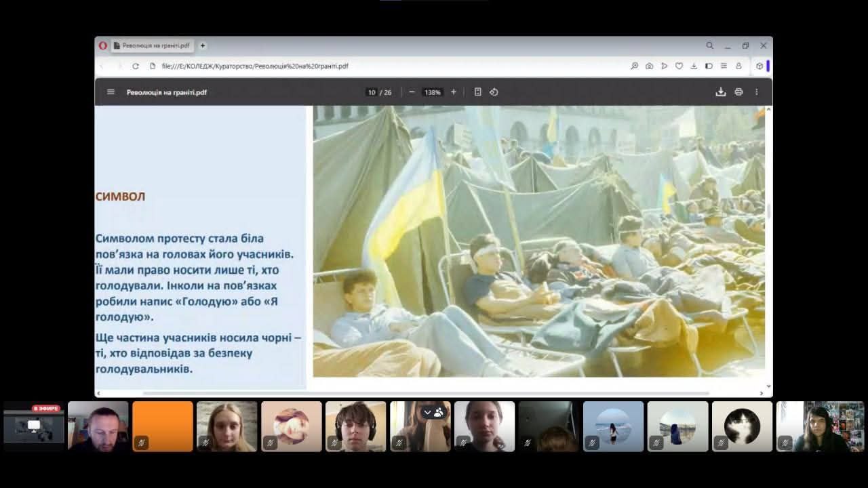Open Opera's snapshot camera tool
Image resolution: width=868 pixels, height=488 pixels.
pos(649,66)
